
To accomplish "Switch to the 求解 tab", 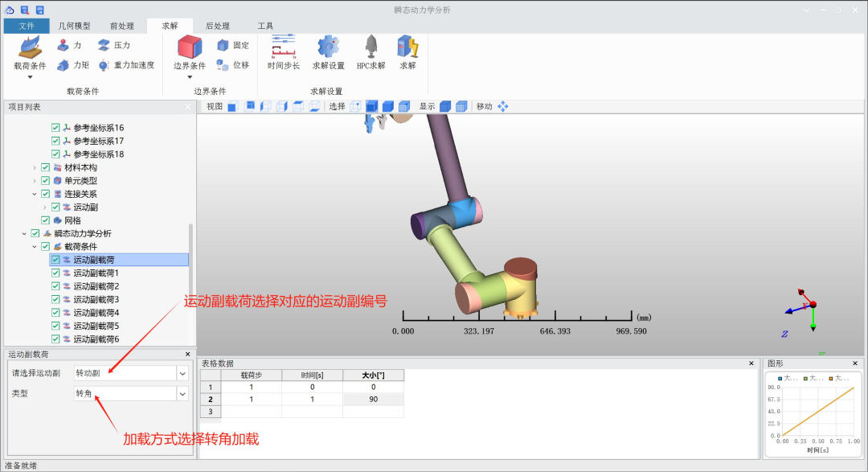I will pyautogui.click(x=170, y=26).
